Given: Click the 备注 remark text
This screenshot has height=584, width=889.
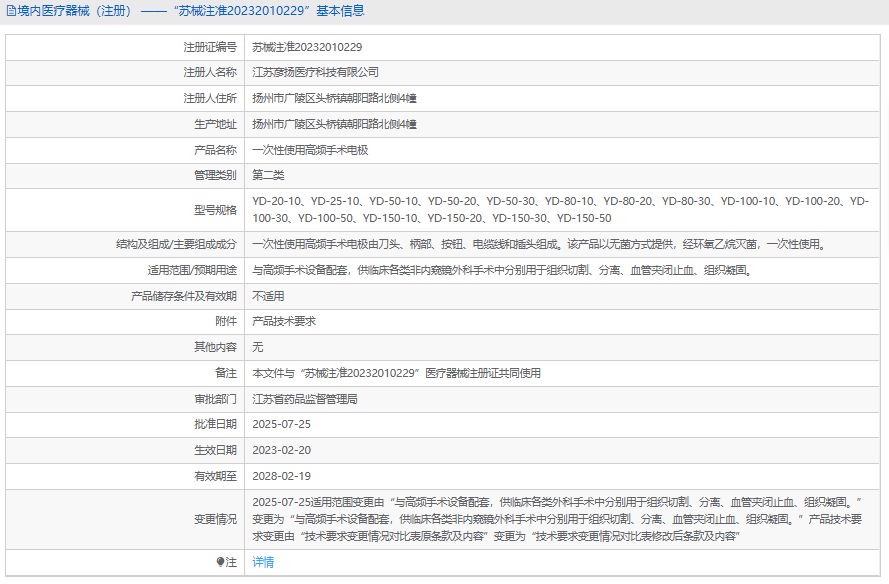Looking at the screenshot, I should click(x=396, y=373).
